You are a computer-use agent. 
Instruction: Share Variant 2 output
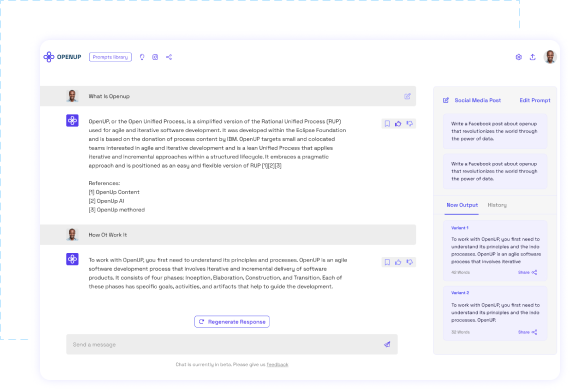[x=527, y=332]
